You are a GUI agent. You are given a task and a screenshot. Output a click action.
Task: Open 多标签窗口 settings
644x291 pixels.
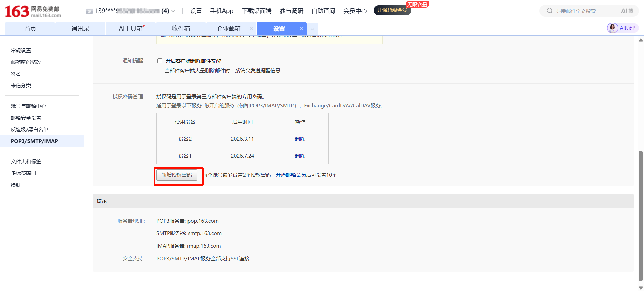point(23,173)
